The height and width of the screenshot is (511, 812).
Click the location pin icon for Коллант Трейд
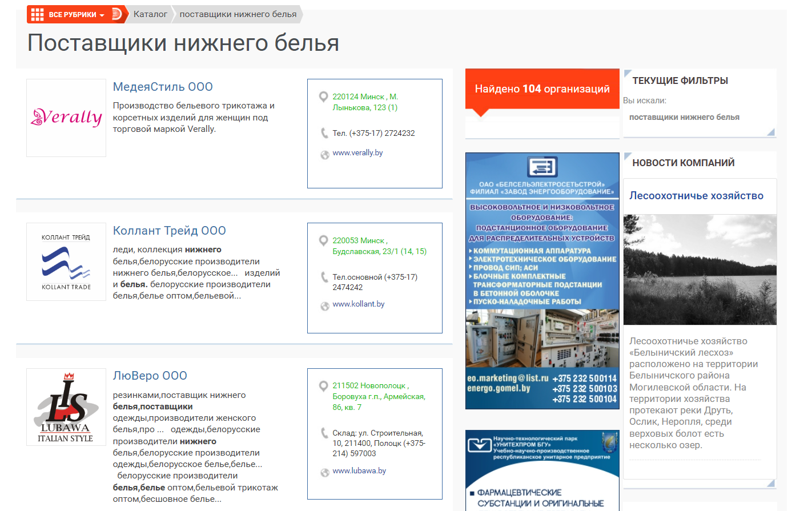tap(324, 241)
